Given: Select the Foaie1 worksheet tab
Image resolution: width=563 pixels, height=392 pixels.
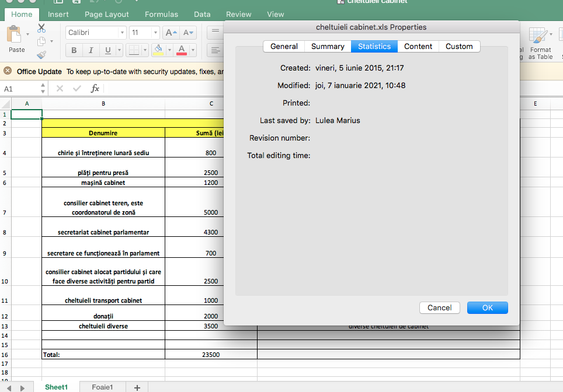Looking at the screenshot, I should 102,387.
